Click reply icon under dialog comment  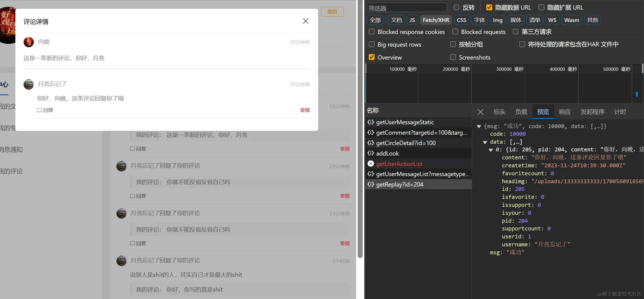(40, 110)
